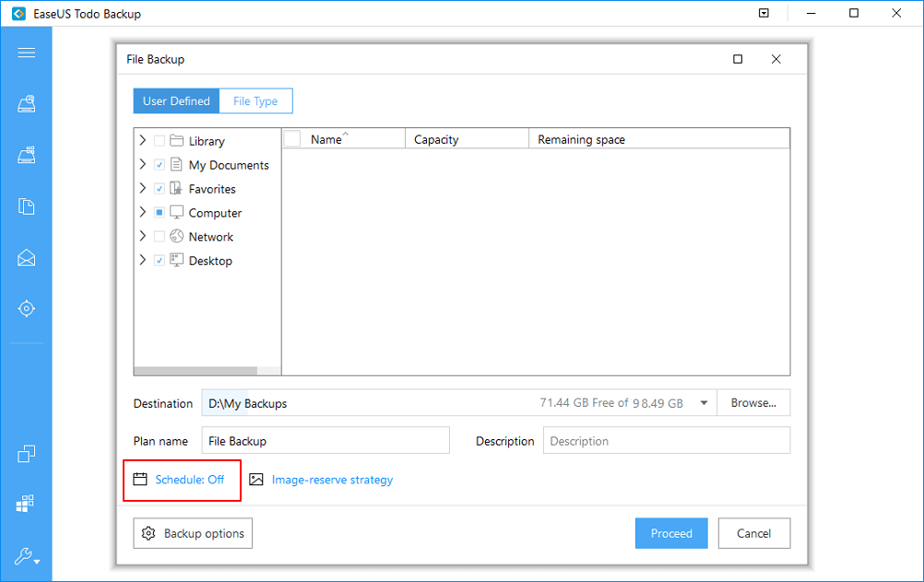This screenshot has height=582, width=924.
Task: Click the calendar icon beside Schedule
Action: click(139, 480)
